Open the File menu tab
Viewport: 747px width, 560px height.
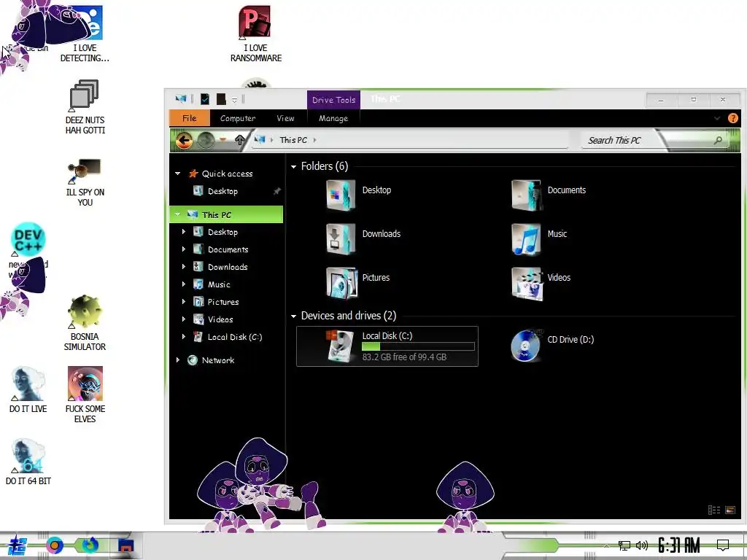coord(189,118)
